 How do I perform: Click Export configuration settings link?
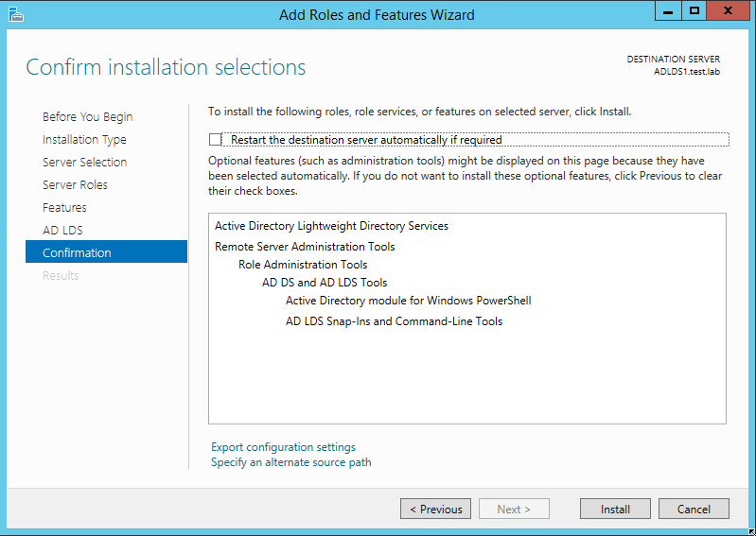click(283, 447)
